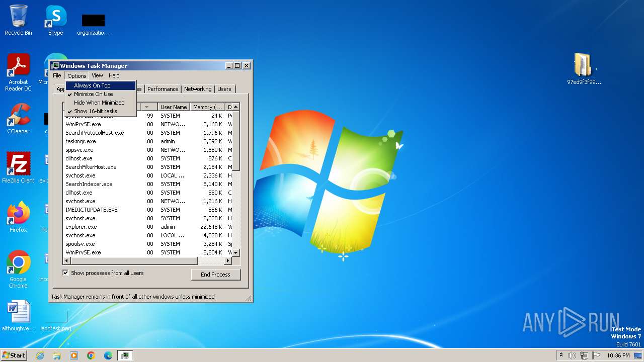Screen dimensions: 644x362
Task: Click the scroll-down arrow of process list
Action: [x=236, y=252]
